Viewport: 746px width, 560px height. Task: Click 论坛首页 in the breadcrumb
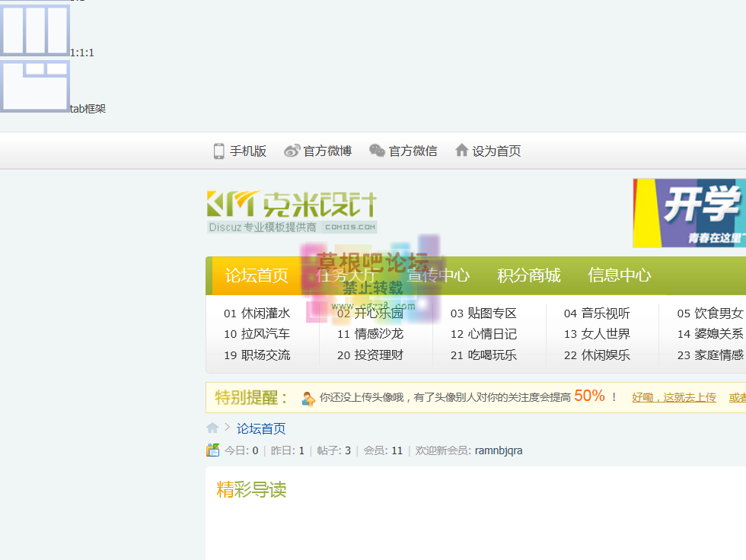(261, 428)
